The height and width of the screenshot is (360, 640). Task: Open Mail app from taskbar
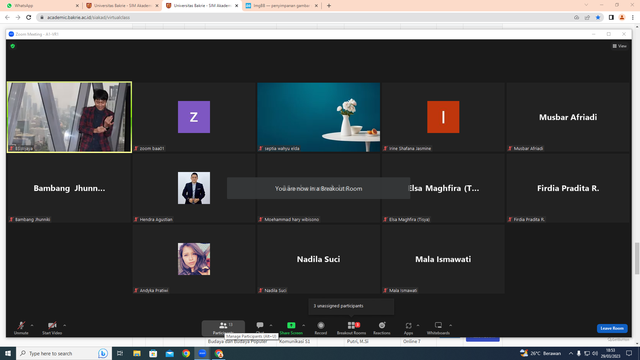coord(169,353)
